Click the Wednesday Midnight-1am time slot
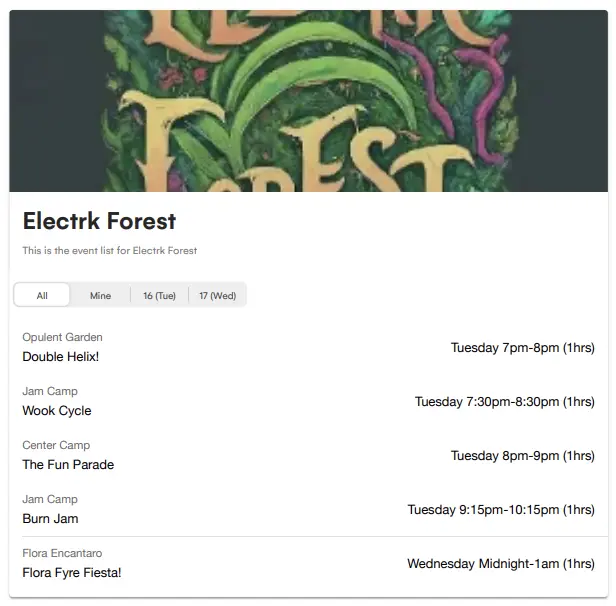 point(500,564)
